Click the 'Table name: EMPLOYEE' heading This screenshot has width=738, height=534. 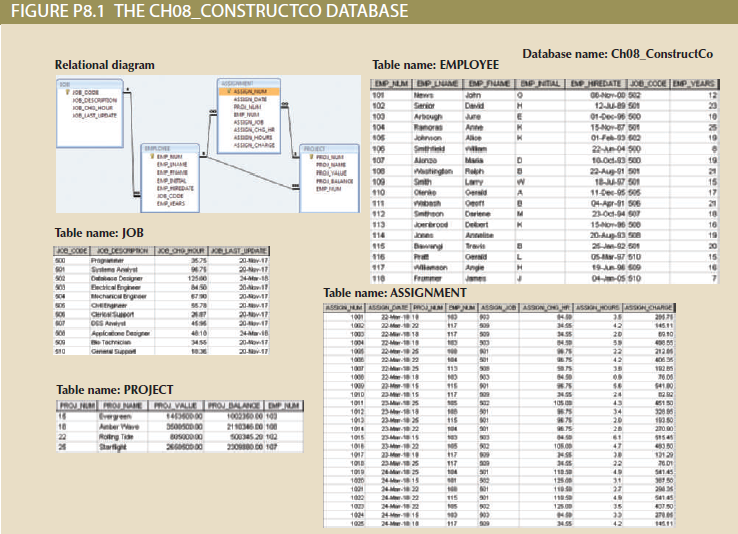click(435, 65)
